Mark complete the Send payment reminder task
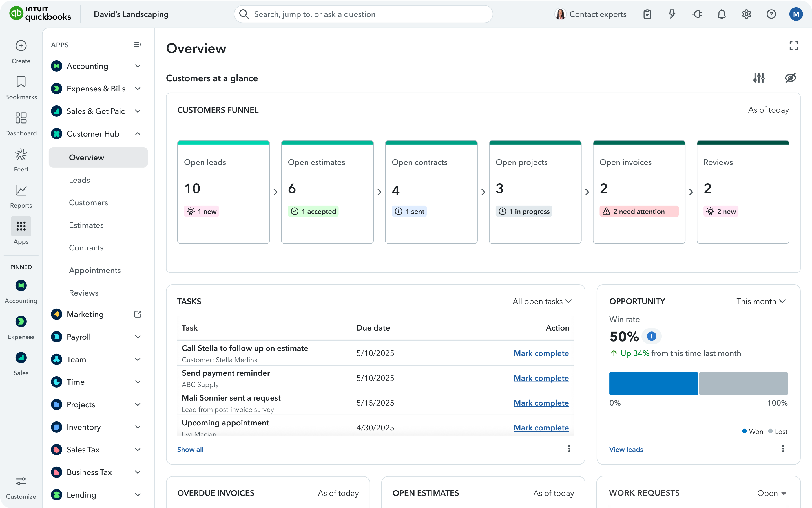 [x=541, y=378]
